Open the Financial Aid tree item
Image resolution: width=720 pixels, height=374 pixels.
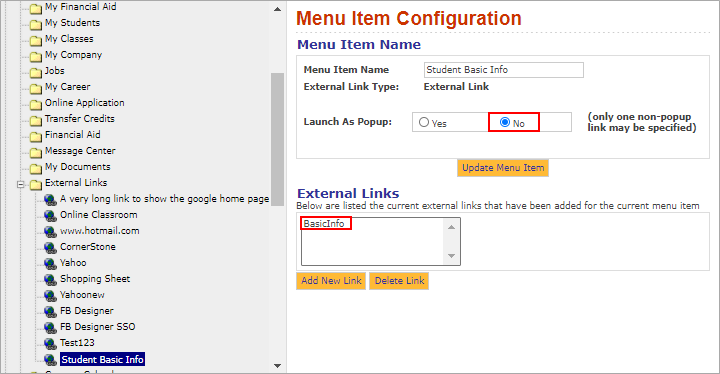click(x=73, y=135)
